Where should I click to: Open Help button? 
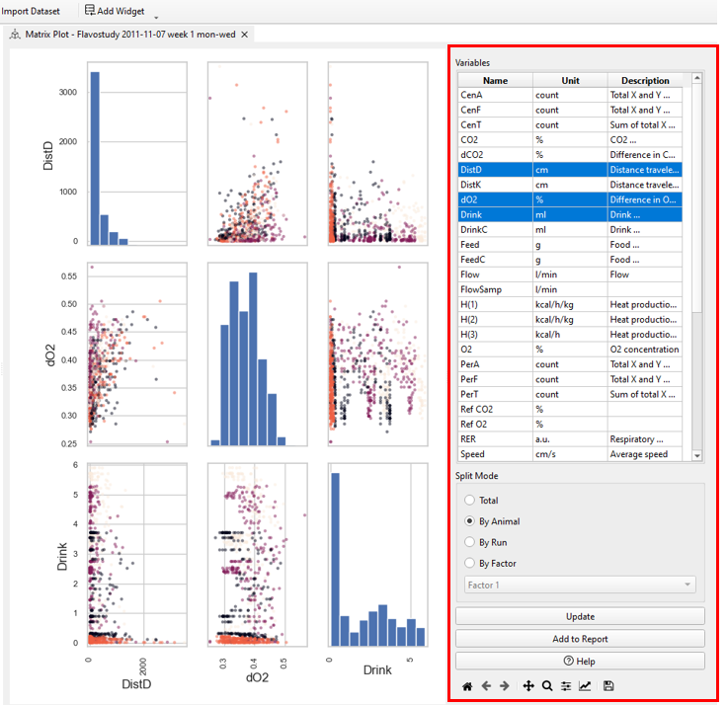580,661
